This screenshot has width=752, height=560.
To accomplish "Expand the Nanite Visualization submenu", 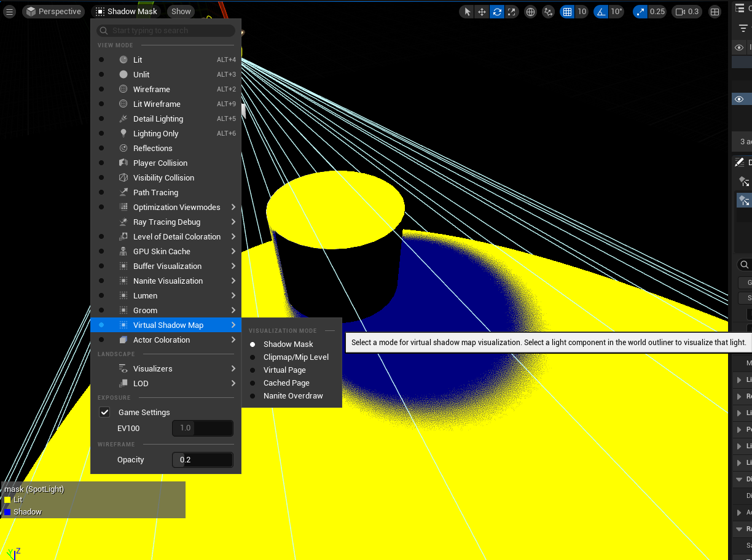I will [x=168, y=281].
